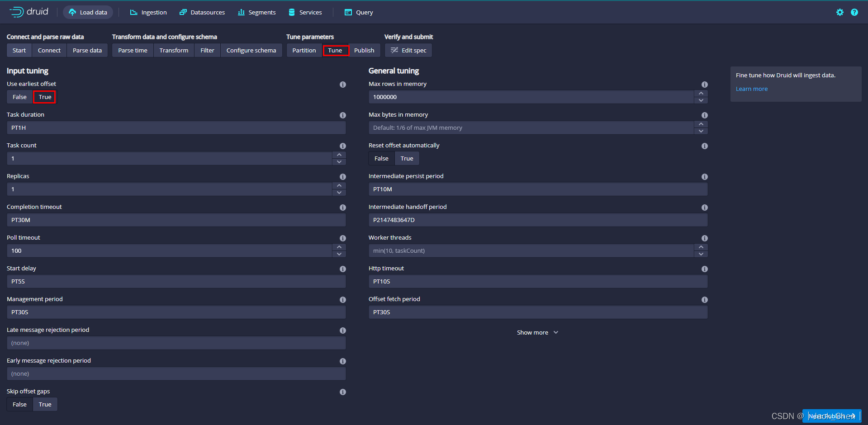Open the Query view

[x=359, y=12]
